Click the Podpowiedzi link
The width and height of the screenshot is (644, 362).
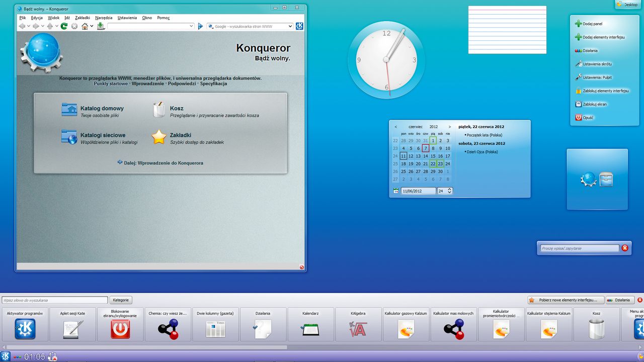(182, 83)
